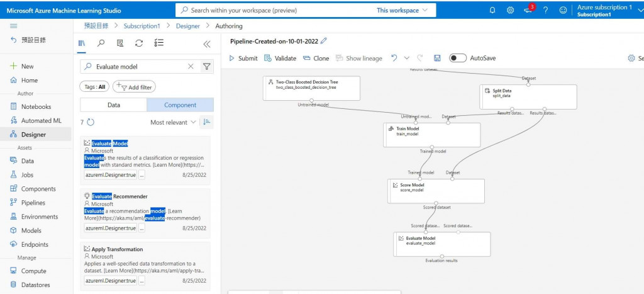644x294 pixels.
Task: Click the Add filter button
Action: [135, 87]
